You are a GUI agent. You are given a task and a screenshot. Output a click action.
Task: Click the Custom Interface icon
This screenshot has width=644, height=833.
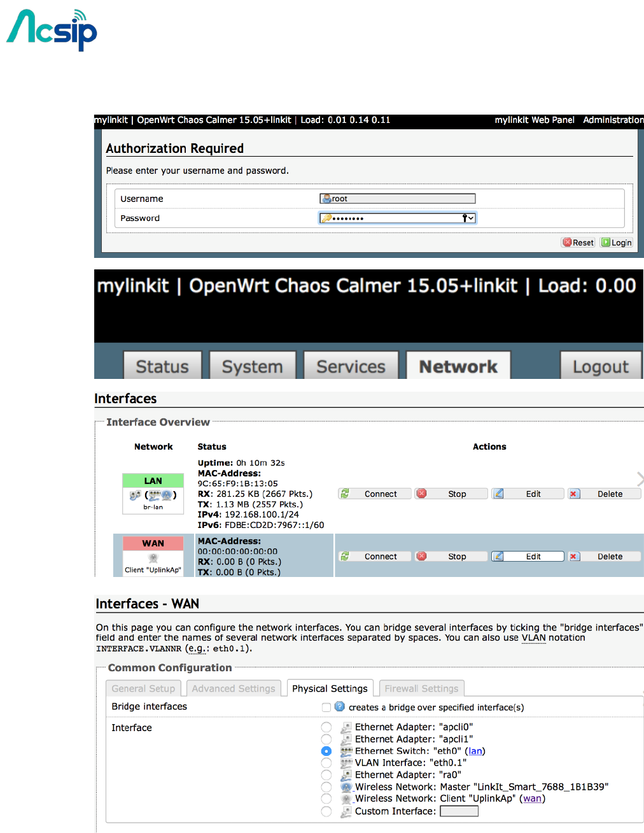coord(346,811)
